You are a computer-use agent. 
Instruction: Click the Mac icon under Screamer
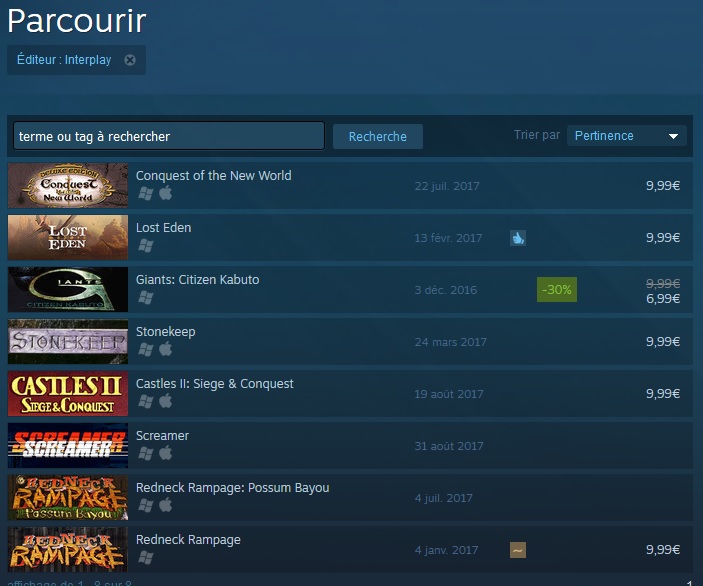point(165,453)
